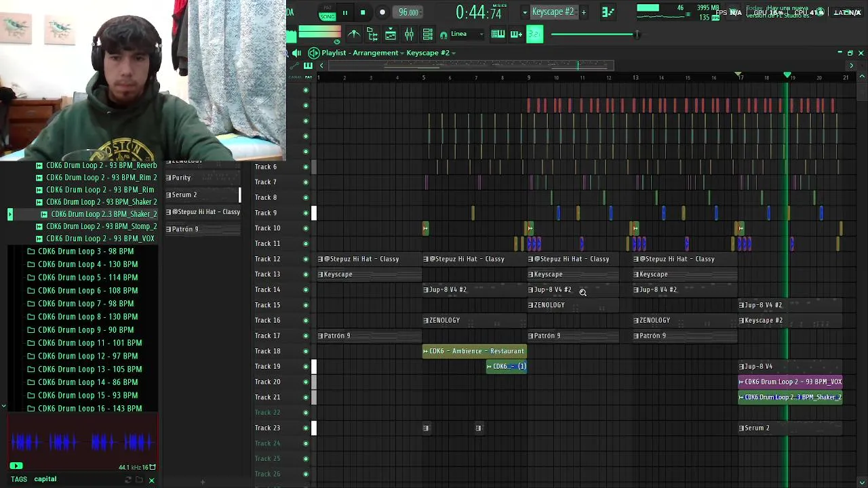Arm the record button
Image resolution: width=868 pixels, height=488 pixels.
[382, 12]
